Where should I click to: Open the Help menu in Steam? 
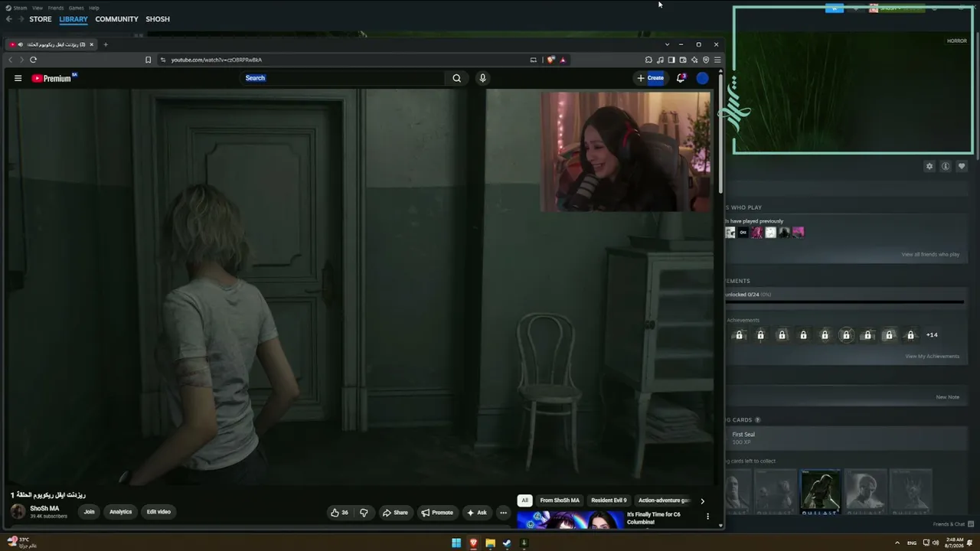pos(94,8)
